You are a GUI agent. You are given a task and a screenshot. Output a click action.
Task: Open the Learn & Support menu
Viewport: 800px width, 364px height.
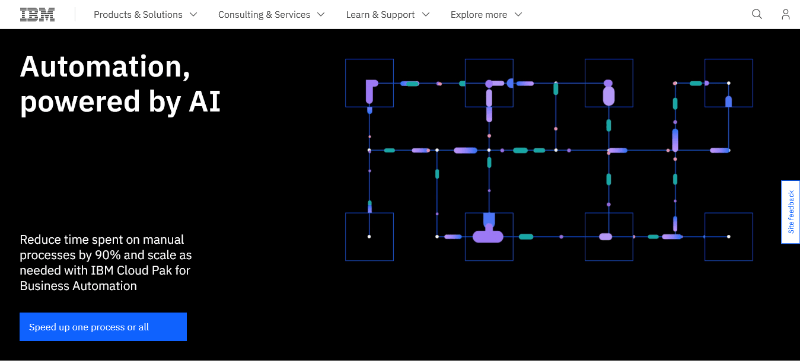pos(388,15)
